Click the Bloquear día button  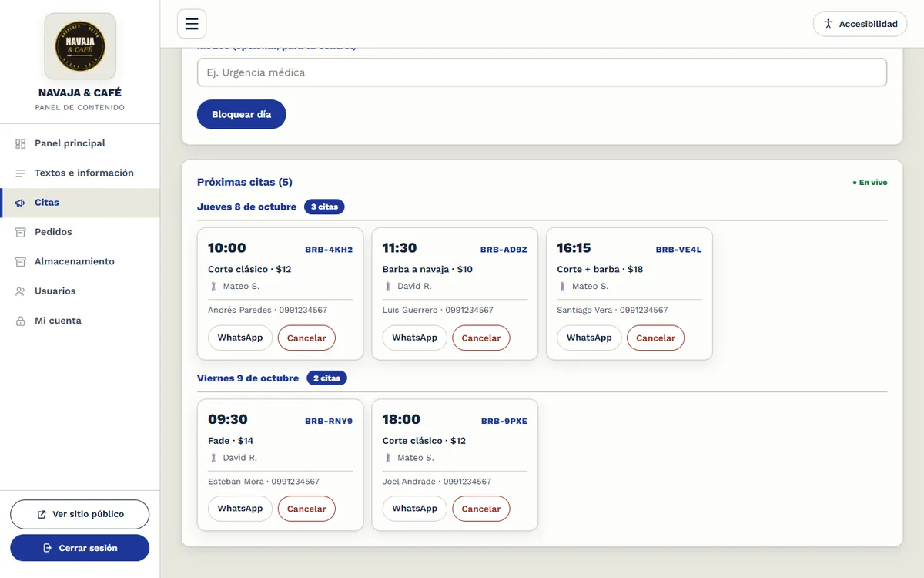[242, 114]
